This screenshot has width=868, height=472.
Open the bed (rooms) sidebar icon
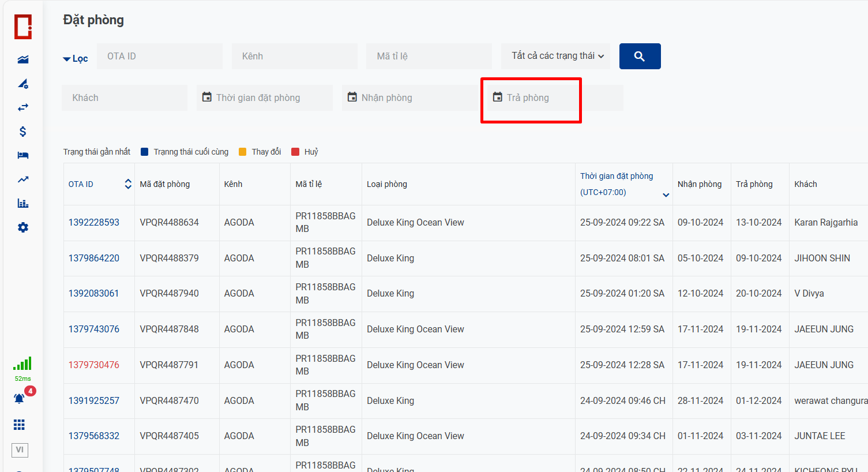[x=23, y=155]
